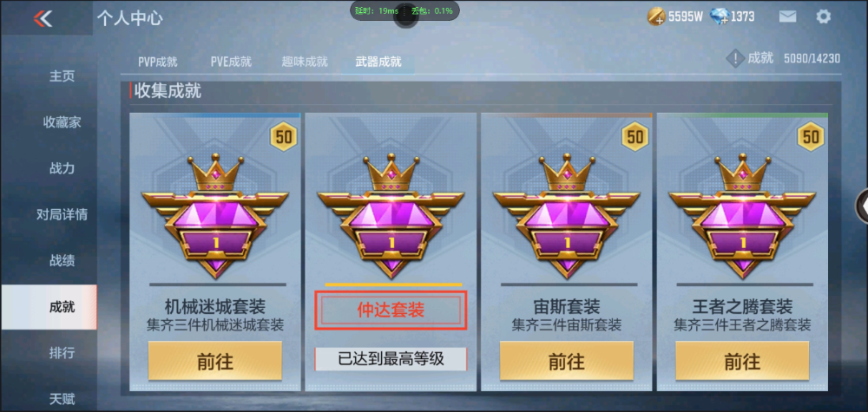Click 前往 button under 宙斯套装

[567, 361]
